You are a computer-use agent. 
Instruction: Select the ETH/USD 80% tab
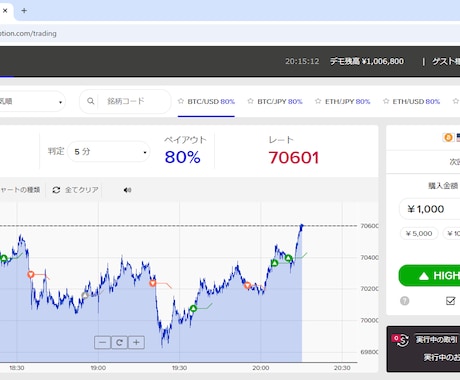416,101
